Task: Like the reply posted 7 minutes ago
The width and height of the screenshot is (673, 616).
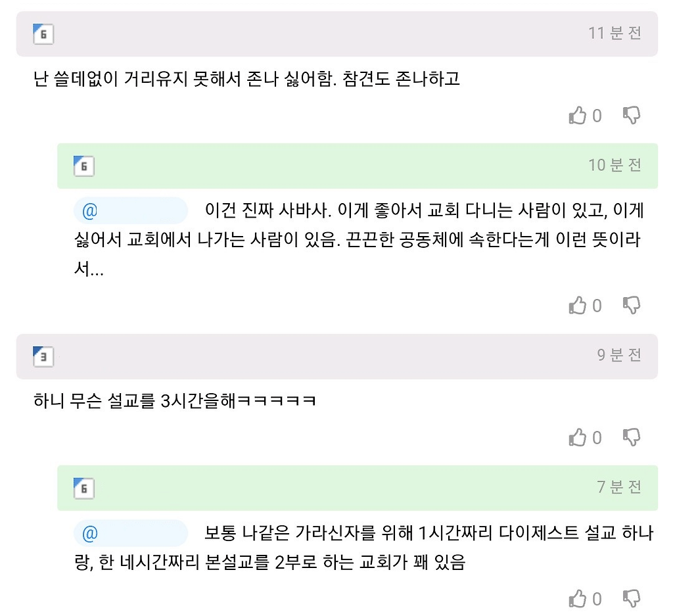Action: pyautogui.click(x=577, y=598)
